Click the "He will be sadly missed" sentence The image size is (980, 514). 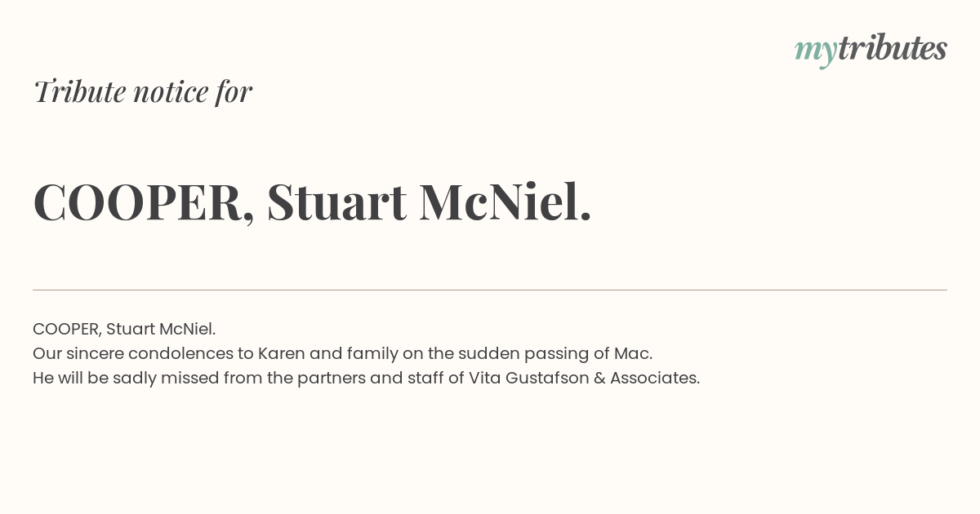(x=366, y=378)
